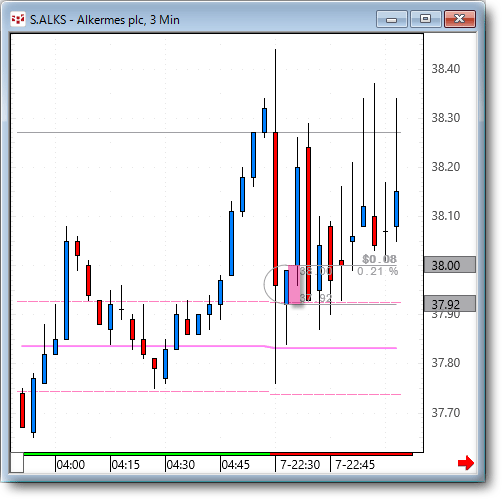503x500 pixels.
Task: Click the 38.10 price label
Action: [x=446, y=216]
